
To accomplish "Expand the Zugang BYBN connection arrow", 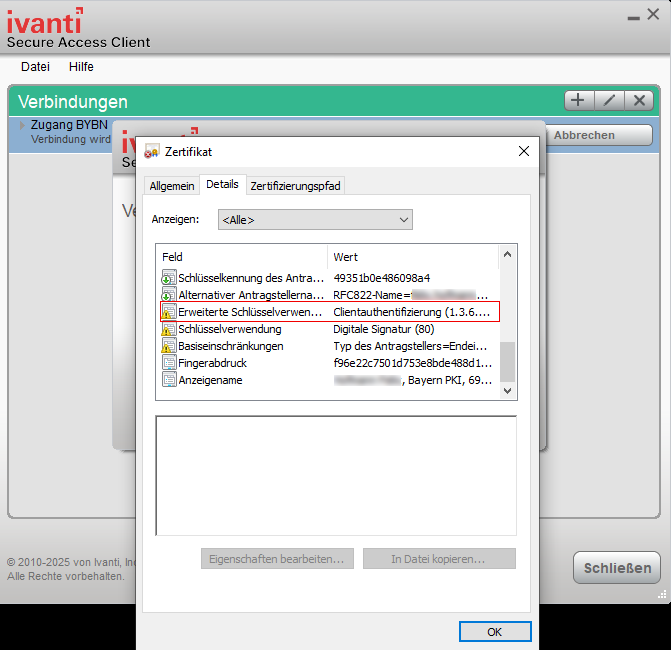I will pyautogui.click(x=22, y=125).
